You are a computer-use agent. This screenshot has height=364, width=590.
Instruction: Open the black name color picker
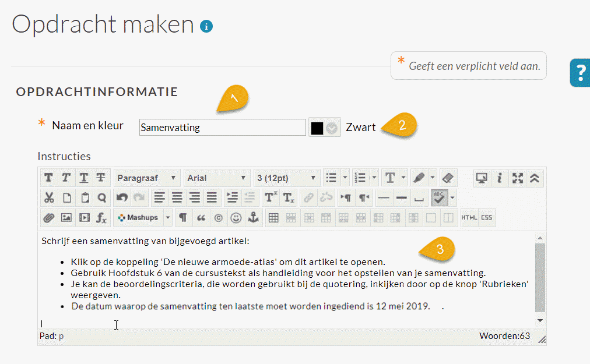point(324,128)
